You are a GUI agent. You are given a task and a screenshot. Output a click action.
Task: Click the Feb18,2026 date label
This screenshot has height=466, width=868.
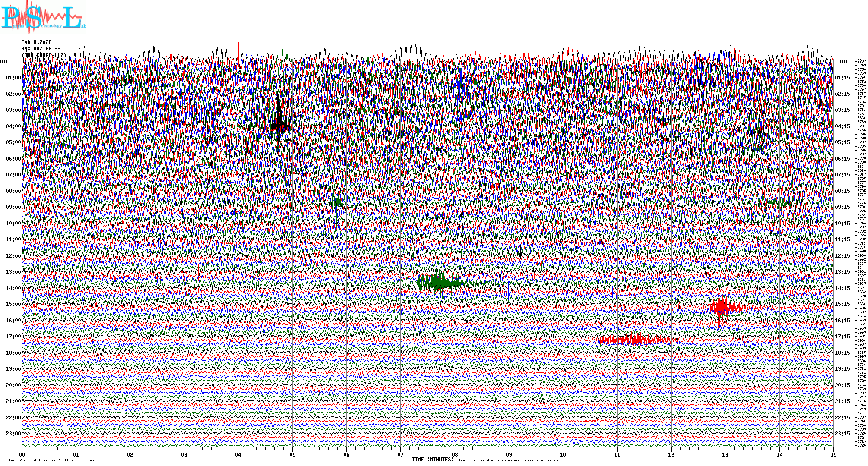click(36, 42)
